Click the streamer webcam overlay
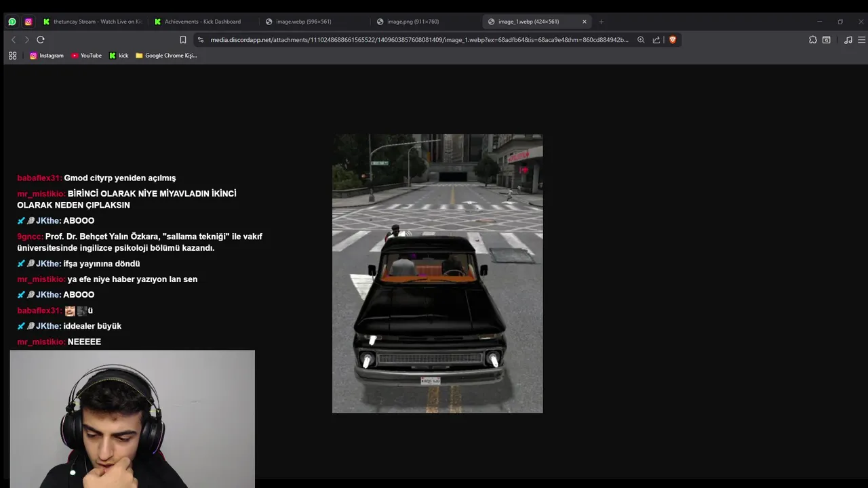868x488 pixels. tap(132, 419)
